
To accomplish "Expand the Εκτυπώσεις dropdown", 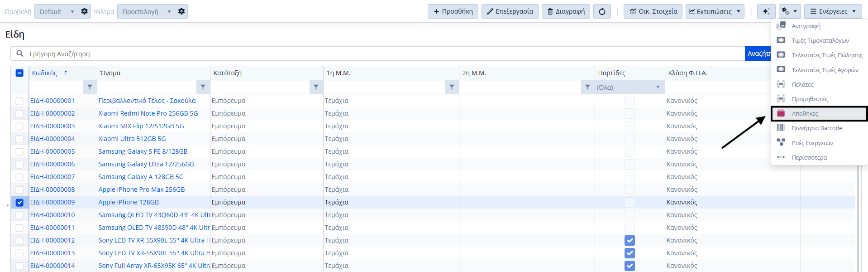I will (739, 11).
